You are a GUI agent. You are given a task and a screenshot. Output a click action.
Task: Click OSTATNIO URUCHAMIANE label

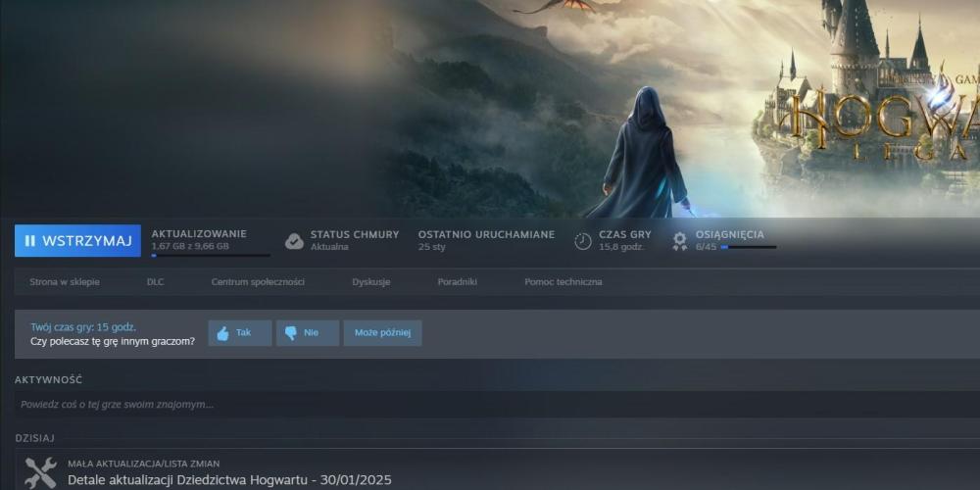pos(486,234)
